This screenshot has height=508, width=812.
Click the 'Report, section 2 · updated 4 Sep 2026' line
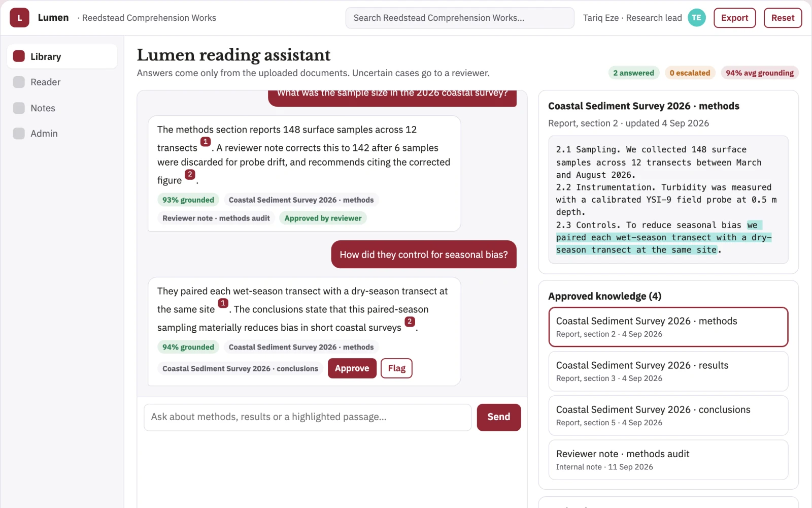pos(628,123)
